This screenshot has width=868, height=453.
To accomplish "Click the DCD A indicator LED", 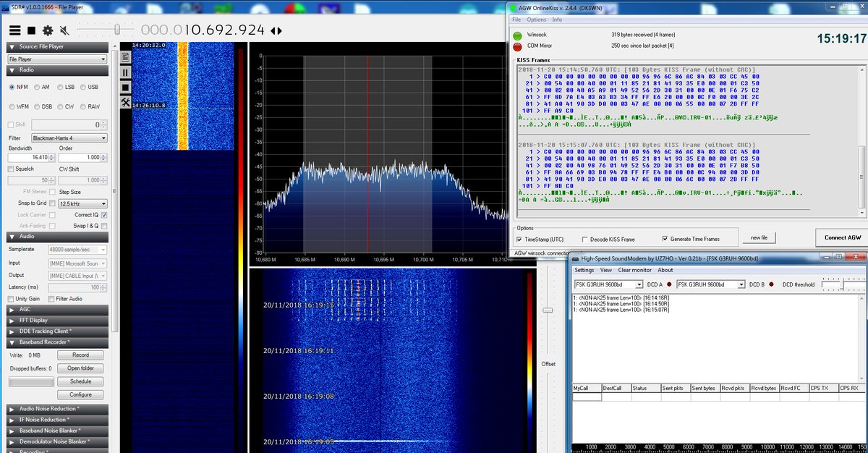I will [669, 284].
